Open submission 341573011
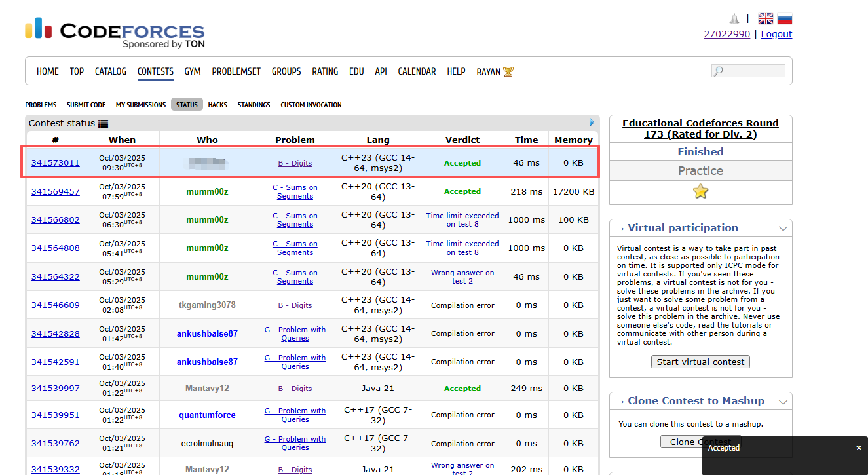Viewport: 868px width, 475px height. point(56,162)
